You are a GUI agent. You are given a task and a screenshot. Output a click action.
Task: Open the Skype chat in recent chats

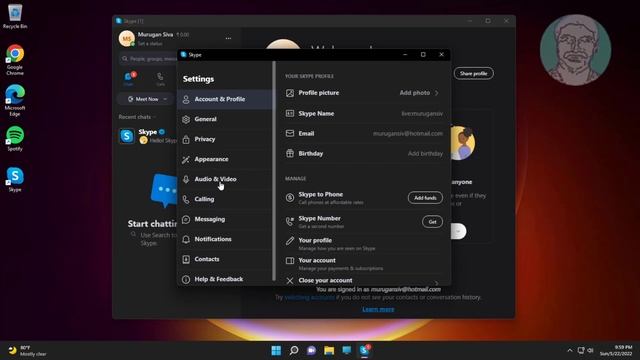[148, 136]
